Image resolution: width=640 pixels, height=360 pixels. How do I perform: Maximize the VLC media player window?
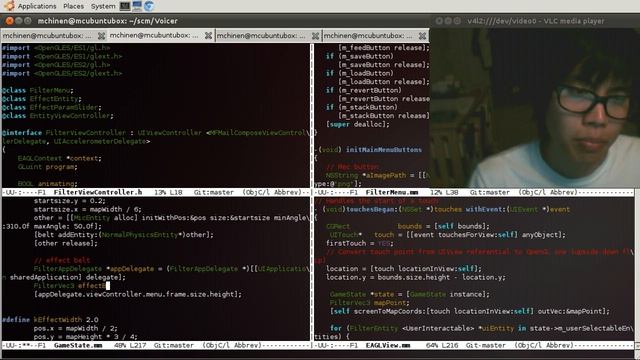coord(457,20)
